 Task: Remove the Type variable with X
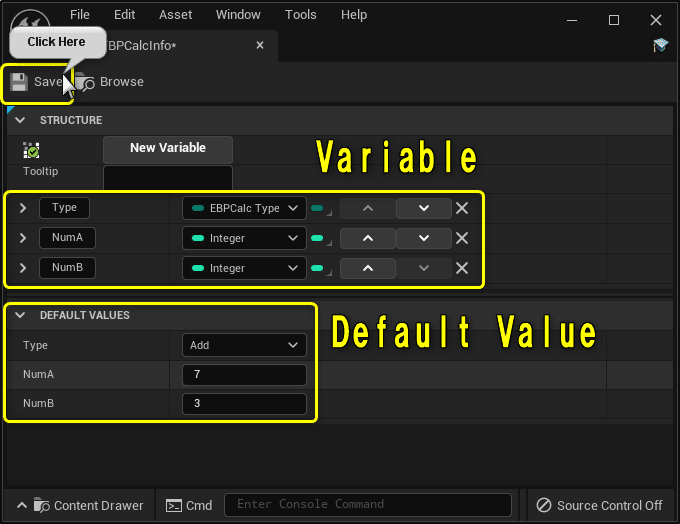point(462,208)
